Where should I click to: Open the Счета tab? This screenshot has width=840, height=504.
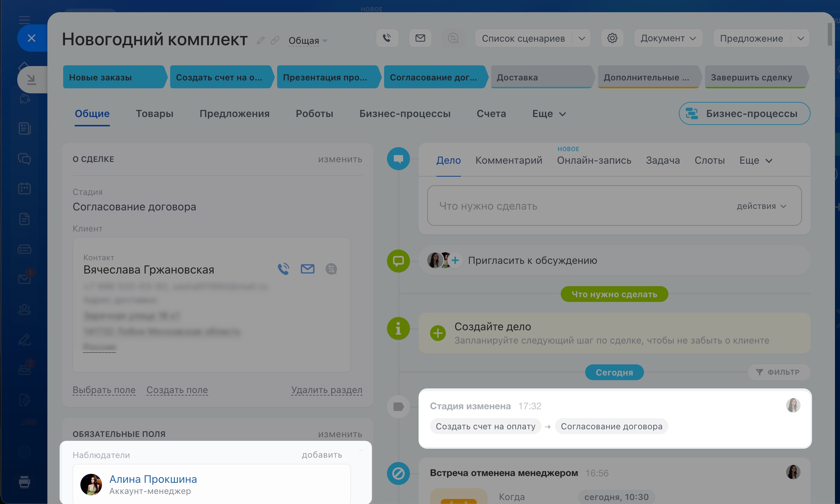pos(491,114)
